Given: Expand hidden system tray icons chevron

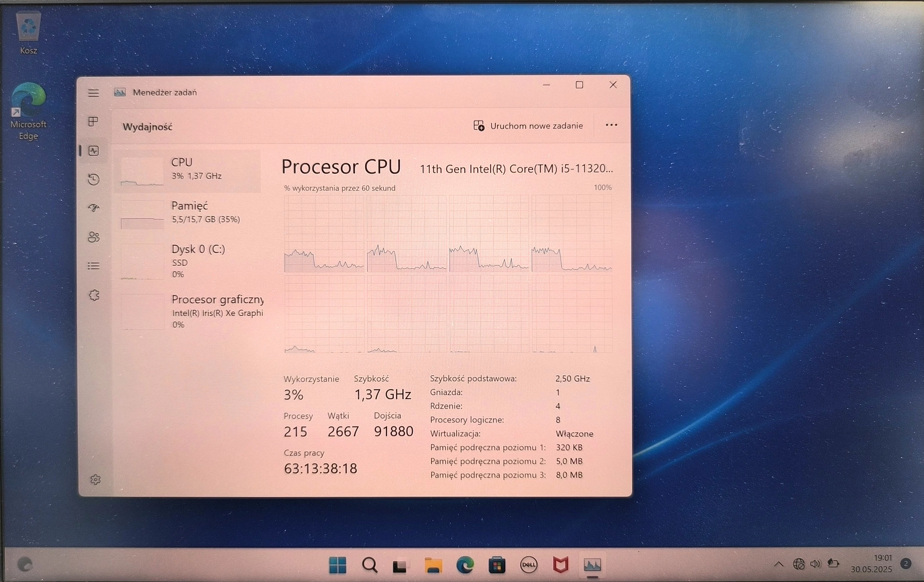Looking at the screenshot, I should [x=778, y=564].
